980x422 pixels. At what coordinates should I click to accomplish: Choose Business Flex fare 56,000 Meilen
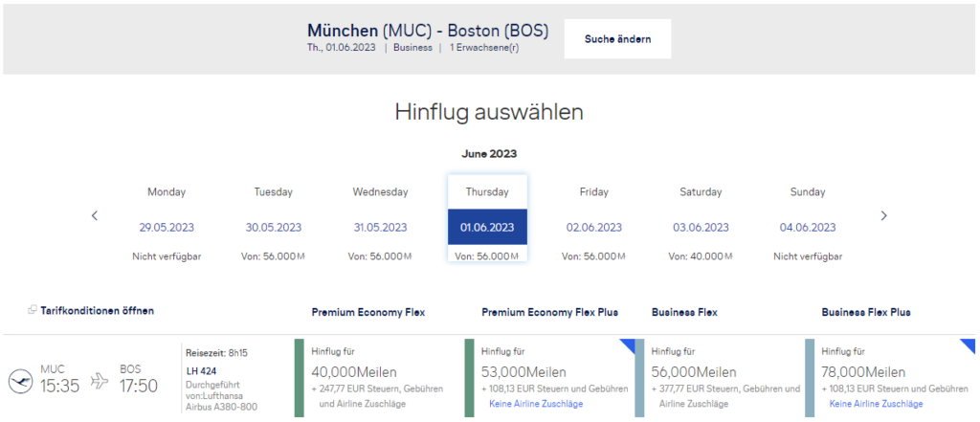[719, 378]
